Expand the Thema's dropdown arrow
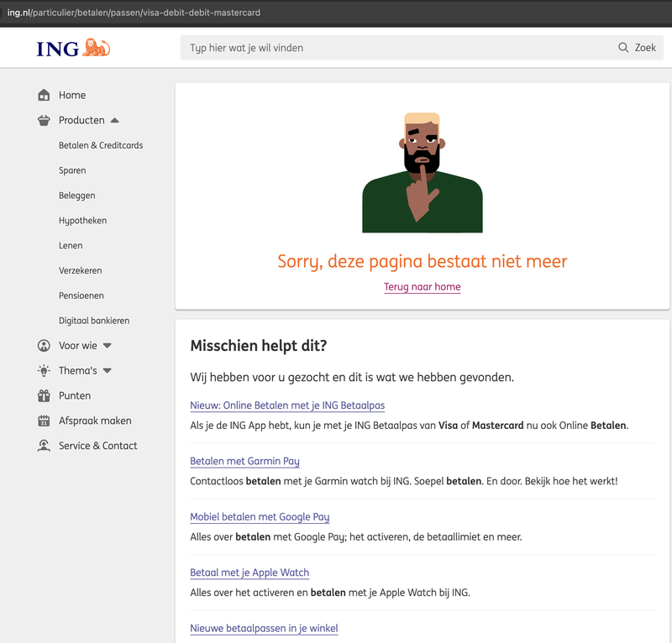 tap(108, 370)
